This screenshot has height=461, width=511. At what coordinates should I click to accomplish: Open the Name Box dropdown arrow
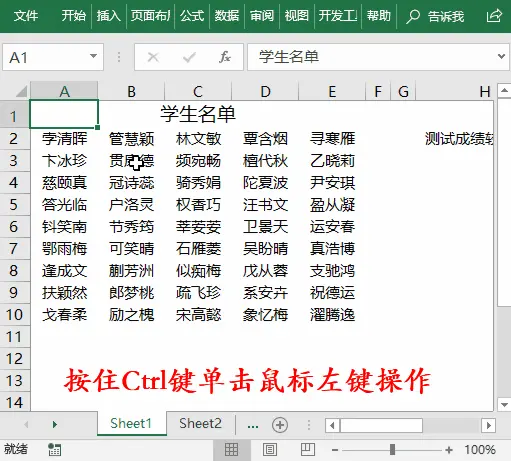tap(93, 56)
